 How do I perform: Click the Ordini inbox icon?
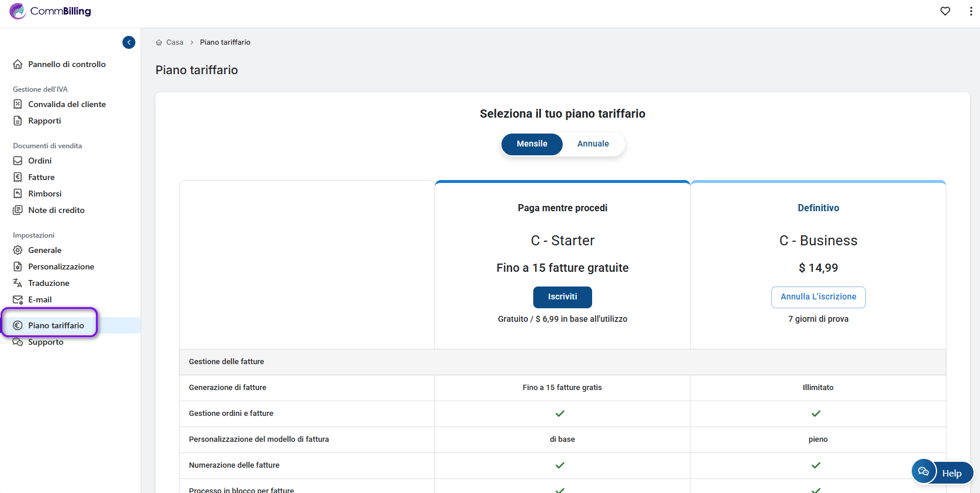tap(18, 161)
